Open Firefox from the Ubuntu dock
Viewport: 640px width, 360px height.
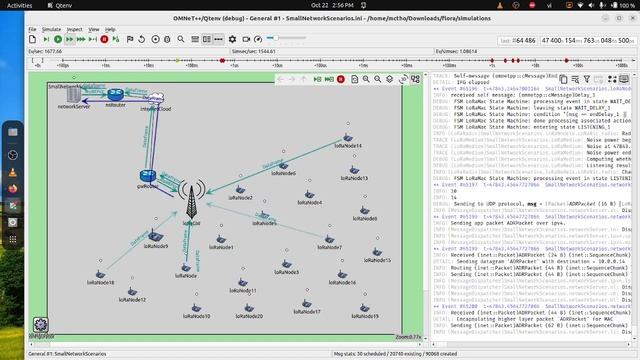13,189
